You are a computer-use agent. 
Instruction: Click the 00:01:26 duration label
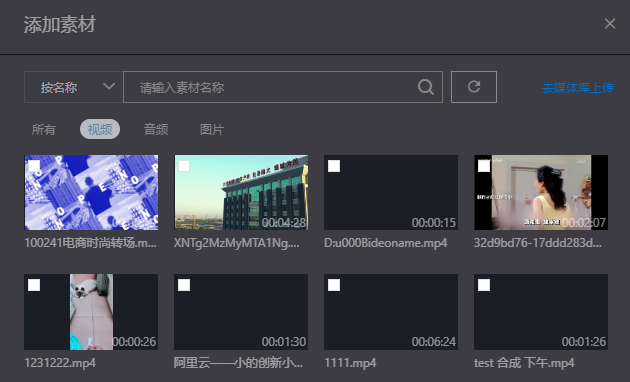click(583, 341)
